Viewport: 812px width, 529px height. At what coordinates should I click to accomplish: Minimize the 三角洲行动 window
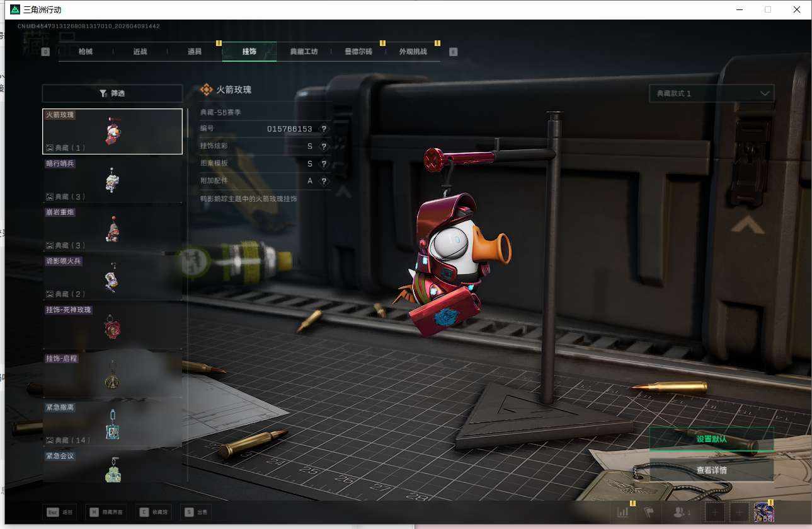click(738, 9)
